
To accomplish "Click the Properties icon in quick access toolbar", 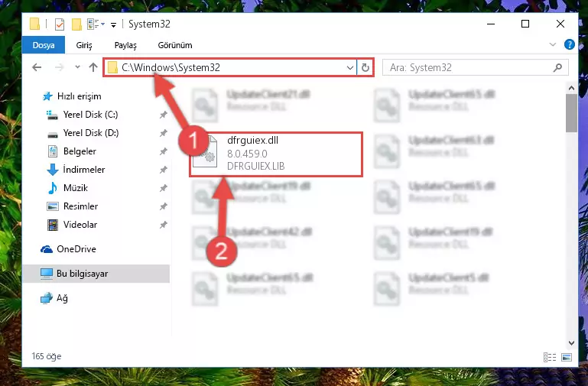I will click(60, 24).
